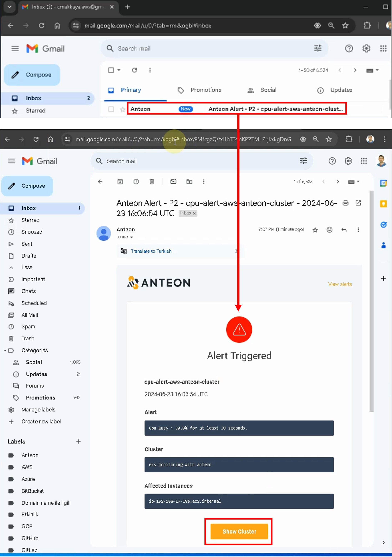Viewport: 392px width, 557px height.
Task: Click the Move to folder icon
Action: [x=189, y=181]
